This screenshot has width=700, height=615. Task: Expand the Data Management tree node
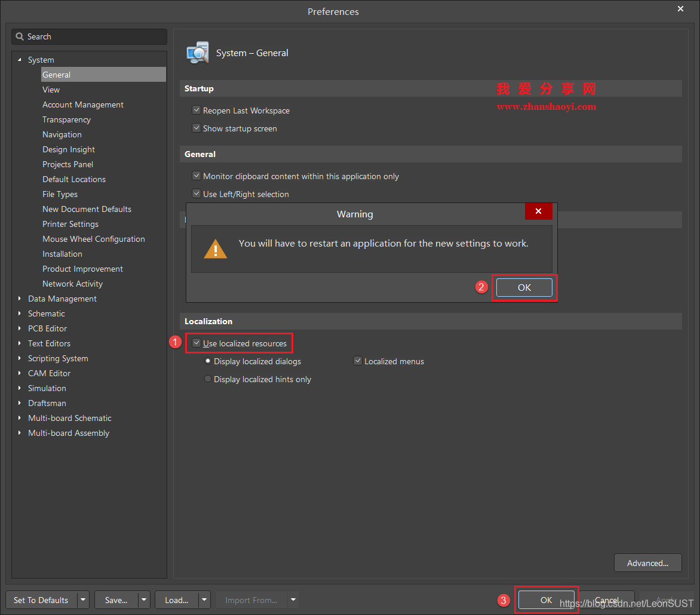(20, 299)
